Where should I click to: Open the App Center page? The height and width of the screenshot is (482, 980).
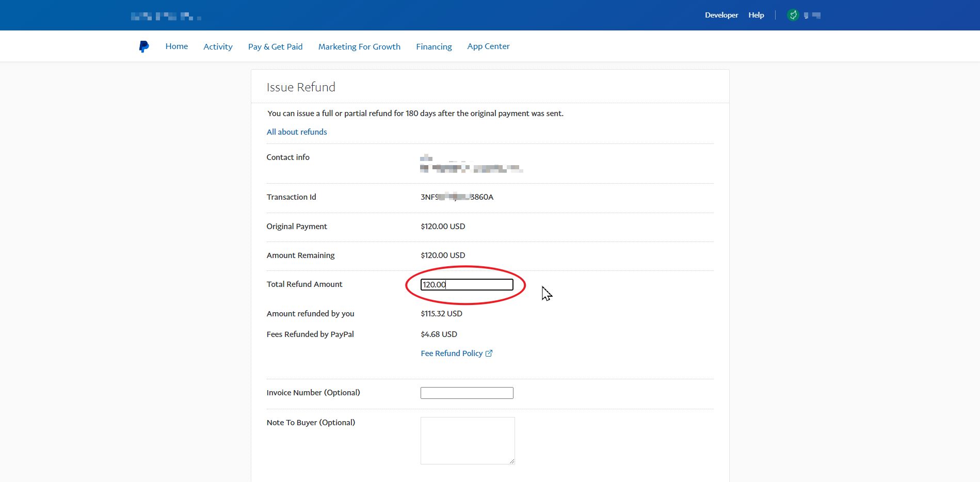488,46
